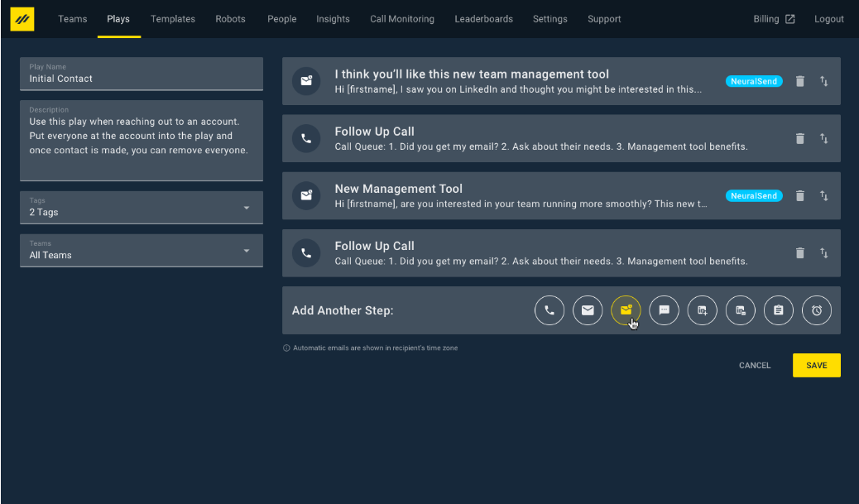
Task: Open the Templates tab
Action: coord(173,19)
